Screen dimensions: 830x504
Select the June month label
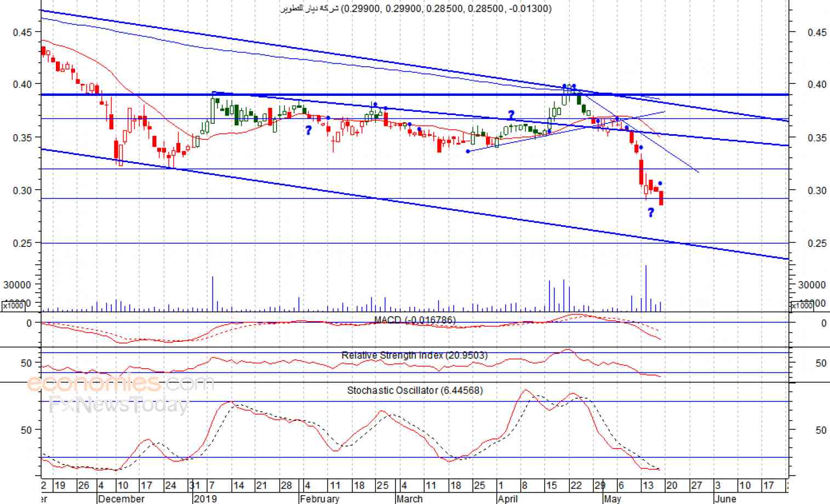725,499
